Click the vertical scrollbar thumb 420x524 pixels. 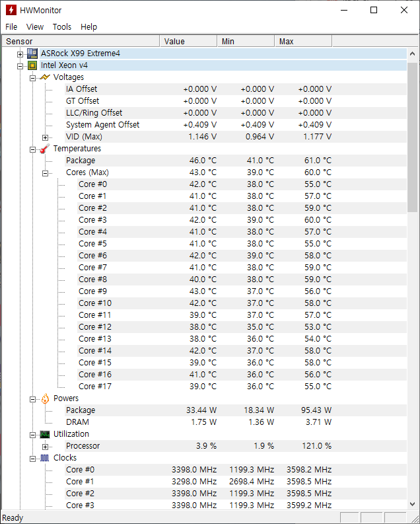point(412,136)
